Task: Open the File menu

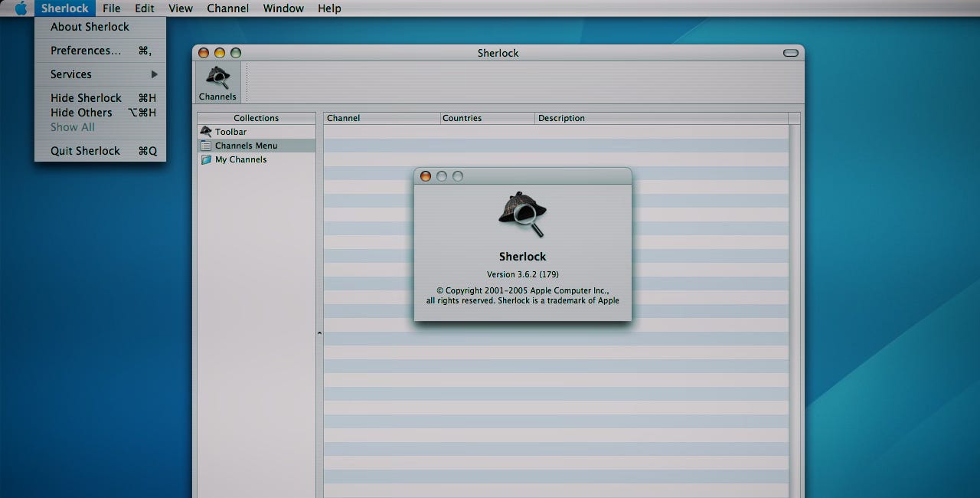Action: point(111,8)
